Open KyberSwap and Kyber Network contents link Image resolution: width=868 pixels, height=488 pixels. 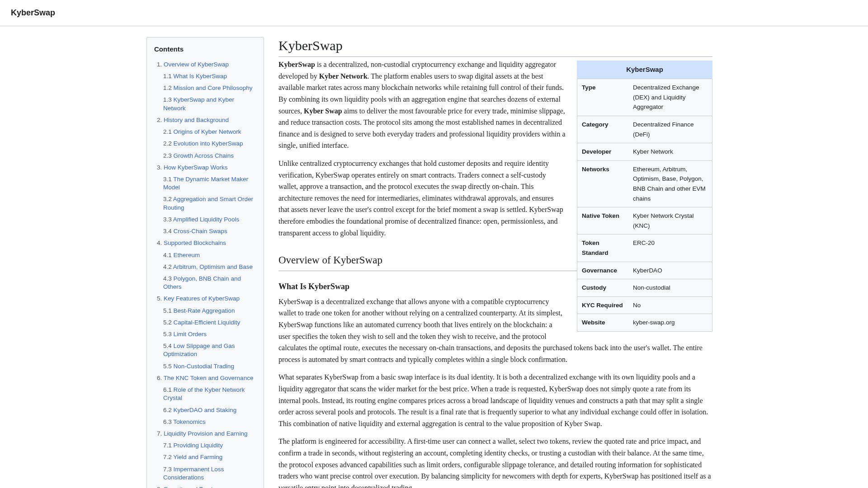(198, 104)
